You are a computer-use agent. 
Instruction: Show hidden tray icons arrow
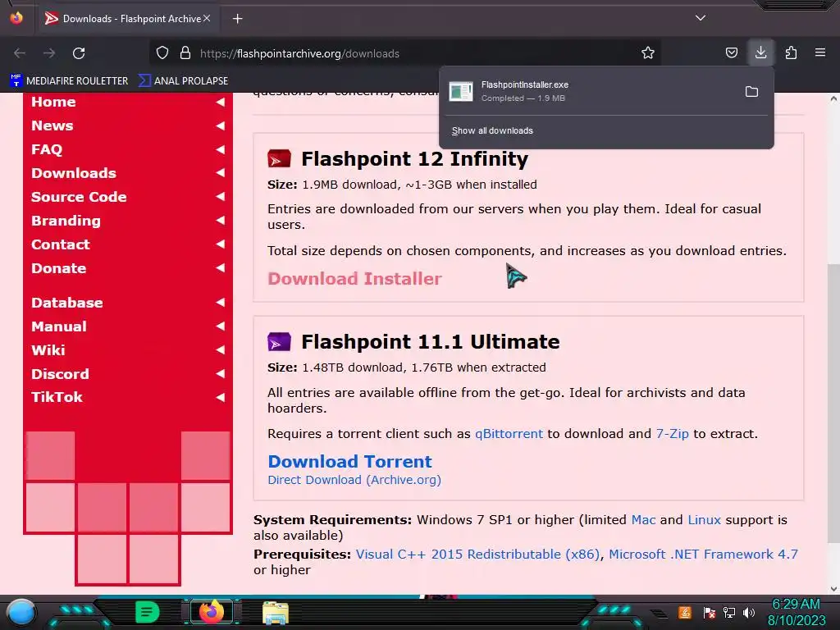pos(660,614)
